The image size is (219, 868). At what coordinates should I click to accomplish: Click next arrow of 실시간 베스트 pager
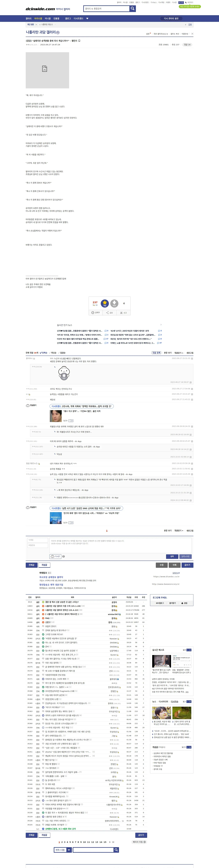[190, 650]
